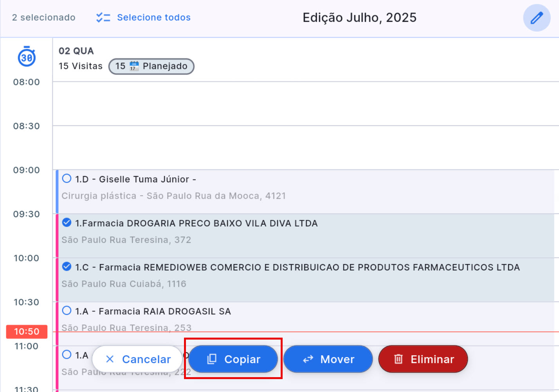
Task: Click the copy icon on the Copiar button
Action: [x=212, y=359]
